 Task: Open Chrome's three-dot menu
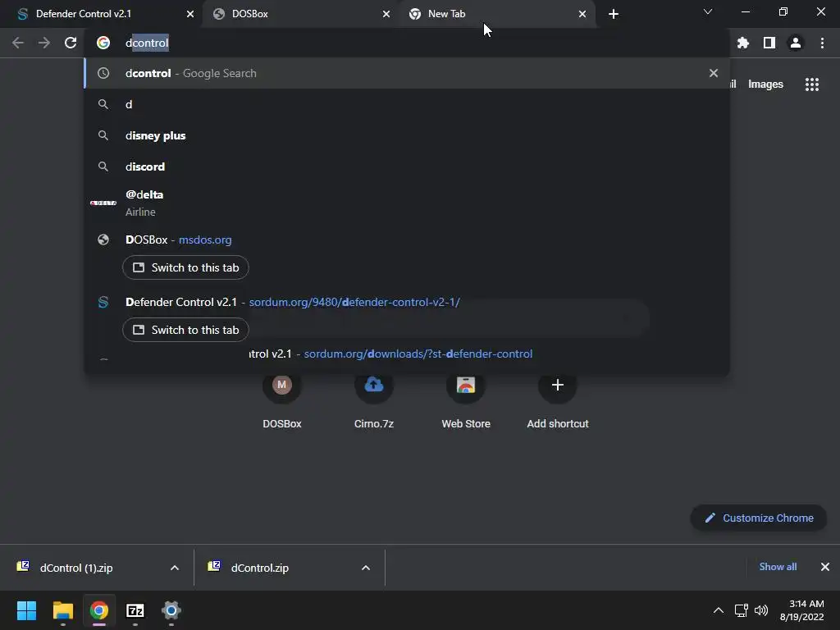[822, 43]
